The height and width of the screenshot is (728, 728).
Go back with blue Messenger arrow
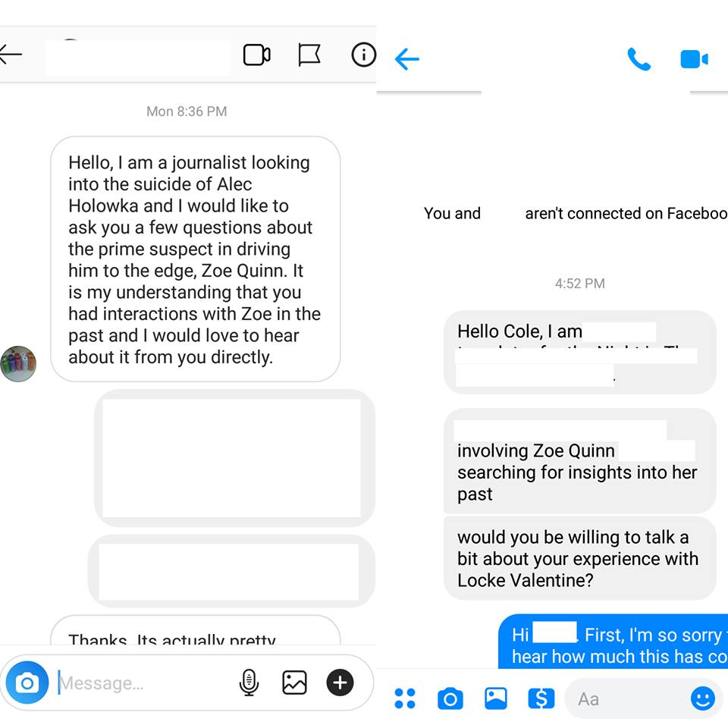tap(406, 59)
